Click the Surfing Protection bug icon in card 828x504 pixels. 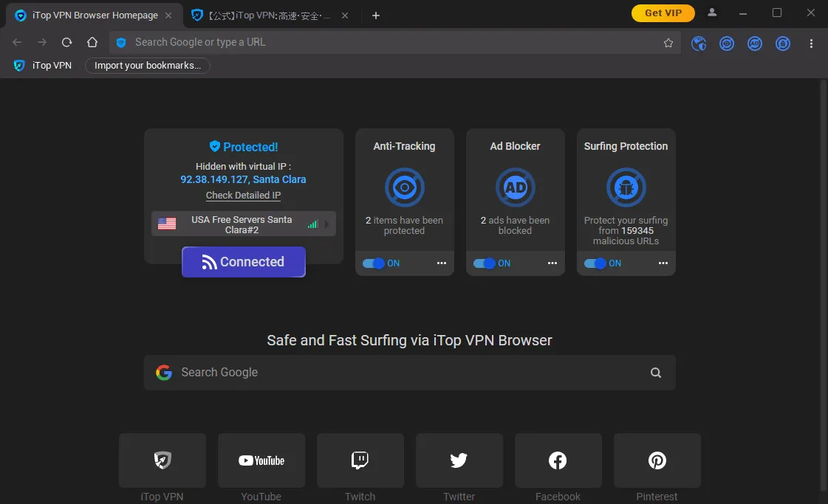coord(626,187)
